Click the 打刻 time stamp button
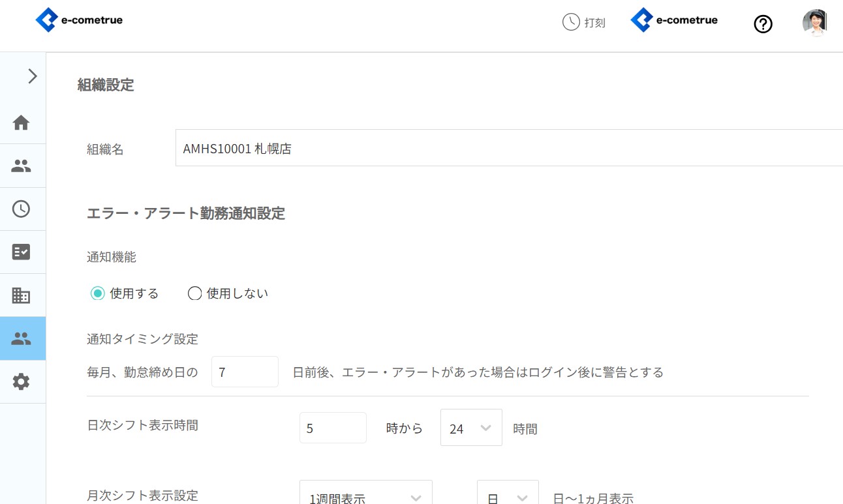Image resolution: width=843 pixels, height=504 pixels. (x=584, y=22)
